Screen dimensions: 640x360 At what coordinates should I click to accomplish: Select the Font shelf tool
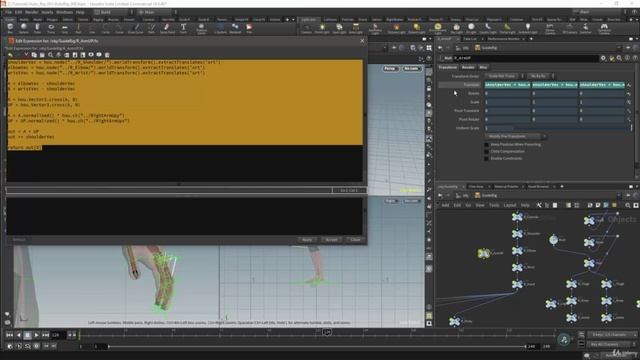tap(183, 28)
